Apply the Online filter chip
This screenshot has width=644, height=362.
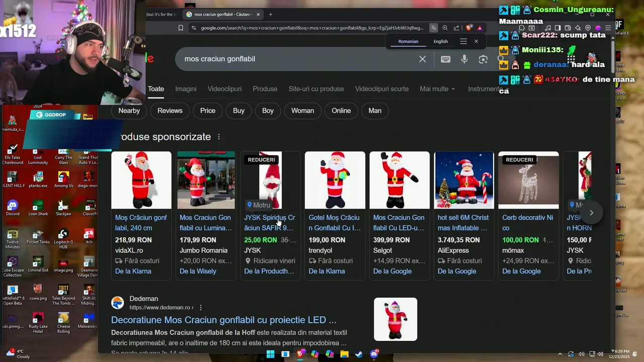click(341, 111)
